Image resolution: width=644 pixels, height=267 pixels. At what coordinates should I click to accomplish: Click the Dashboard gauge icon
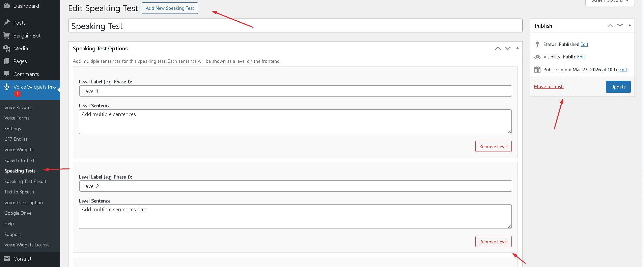(7, 6)
